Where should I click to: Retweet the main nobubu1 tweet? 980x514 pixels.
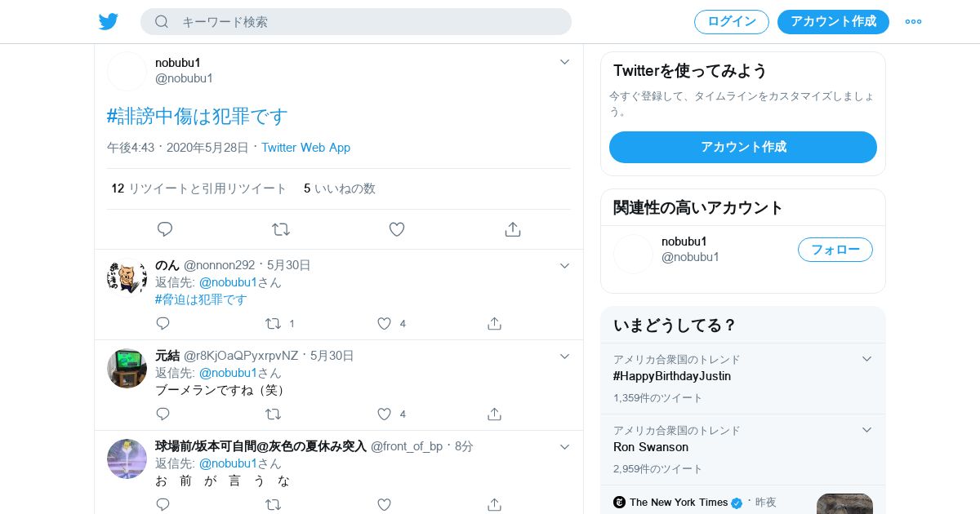pyautogui.click(x=281, y=229)
